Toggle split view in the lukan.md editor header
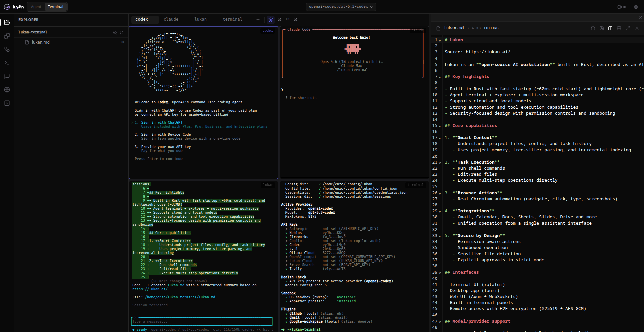Screen dimensions: 644x332 (x=610, y=28)
